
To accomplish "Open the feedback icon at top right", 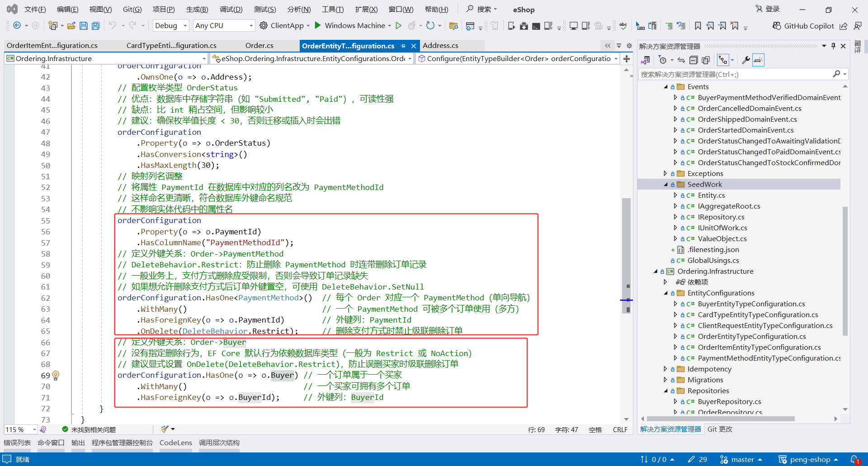I will (x=858, y=26).
